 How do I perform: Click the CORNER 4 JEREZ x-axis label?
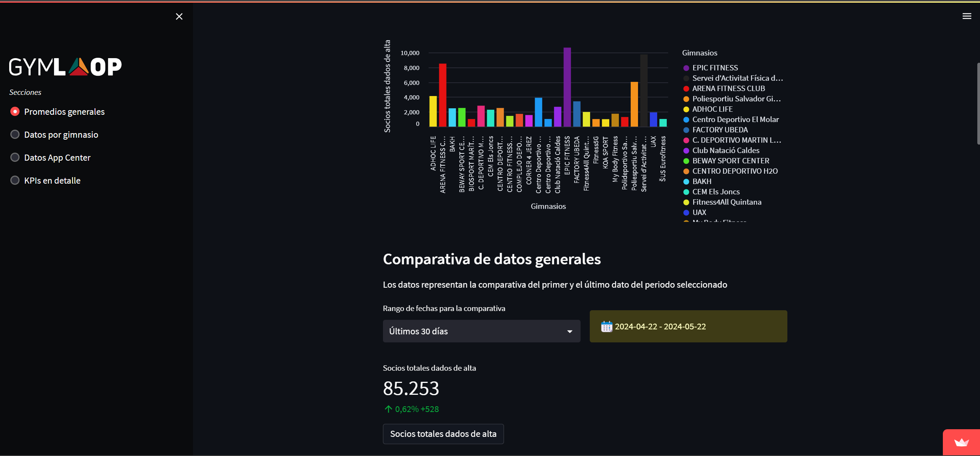tap(529, 160)
